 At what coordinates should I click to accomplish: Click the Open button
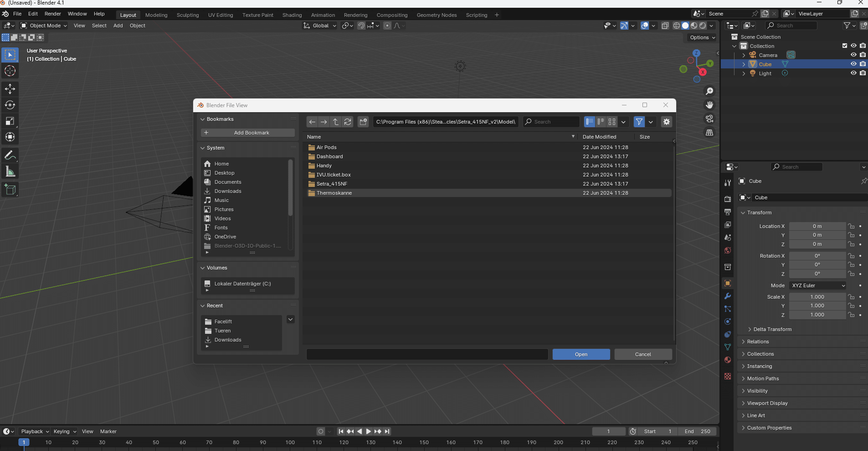(x=581, y=354)
